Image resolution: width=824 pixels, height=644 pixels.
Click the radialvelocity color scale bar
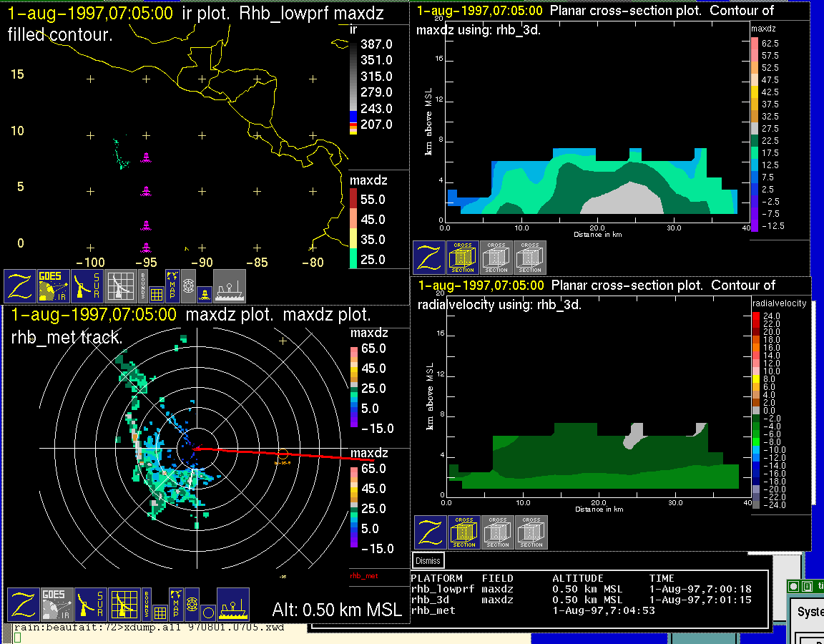coord(757,411)
